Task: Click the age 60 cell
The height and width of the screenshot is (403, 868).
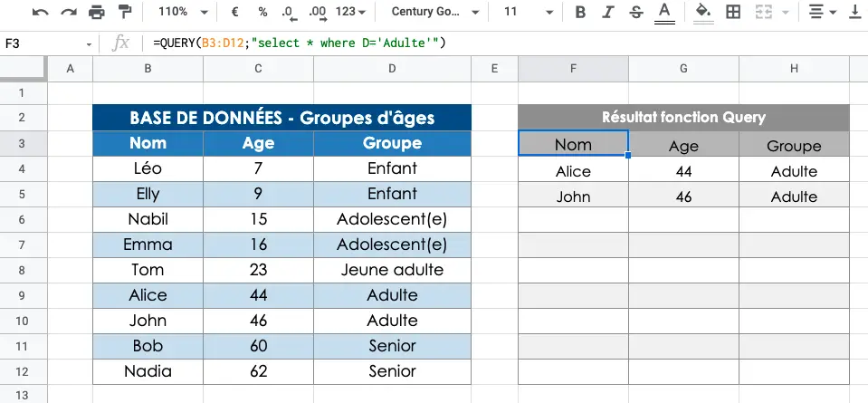Action: [258, 346]
